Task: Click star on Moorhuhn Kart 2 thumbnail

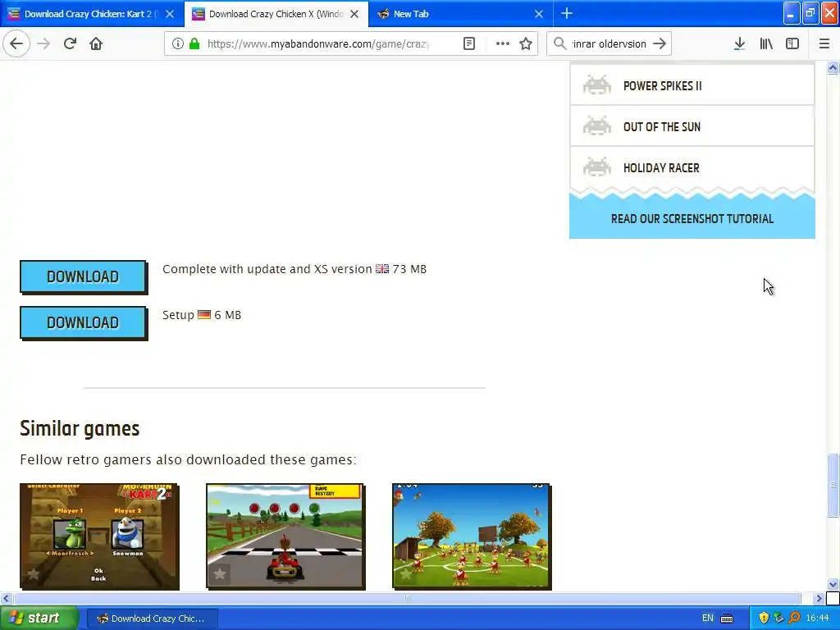Action: (x=33, y=574)
